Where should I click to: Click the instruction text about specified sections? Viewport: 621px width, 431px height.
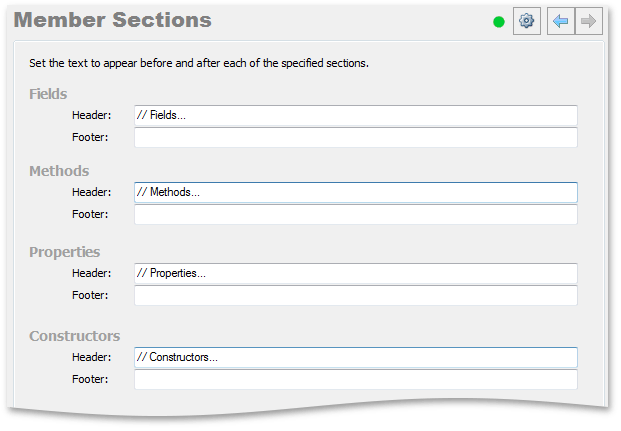coord(199,63)
